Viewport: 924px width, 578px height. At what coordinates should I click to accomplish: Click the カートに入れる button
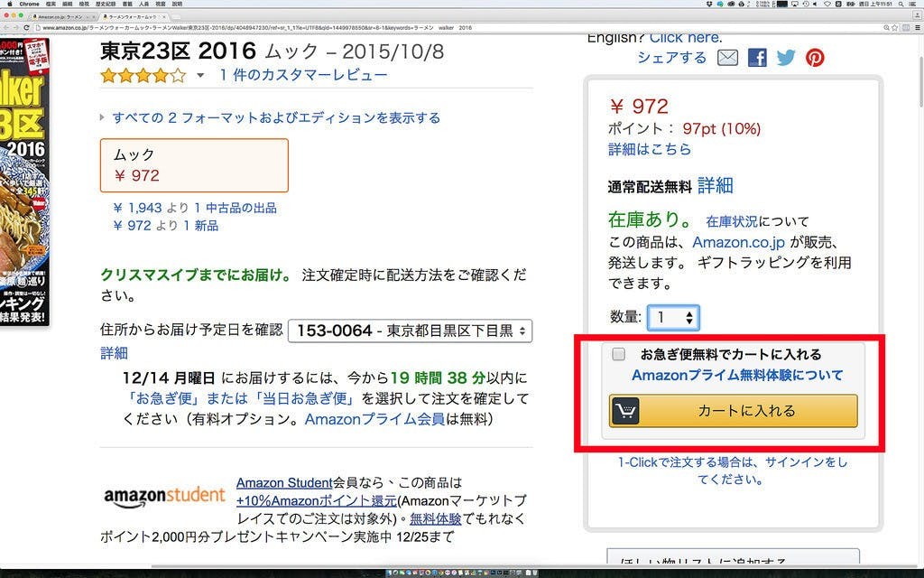coord(733,411)
